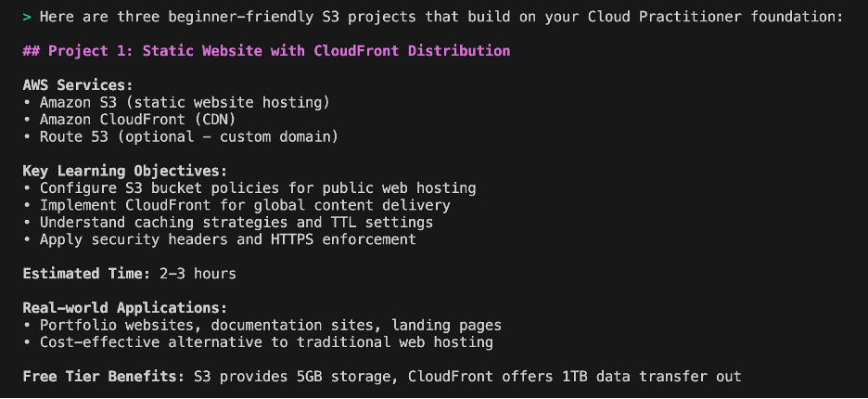Select the Free Tier Benefits label
Viewport: 868px width, 399px height.
[104, 377]
